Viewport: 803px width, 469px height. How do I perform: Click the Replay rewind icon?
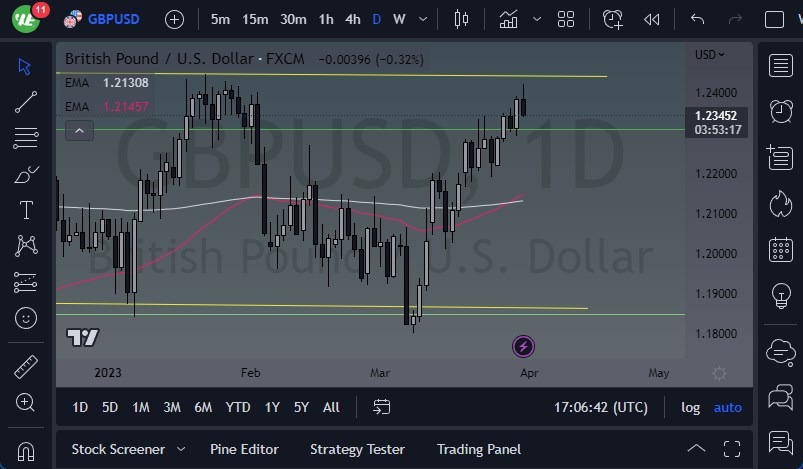pyautogui.click(x=651, y=19)
